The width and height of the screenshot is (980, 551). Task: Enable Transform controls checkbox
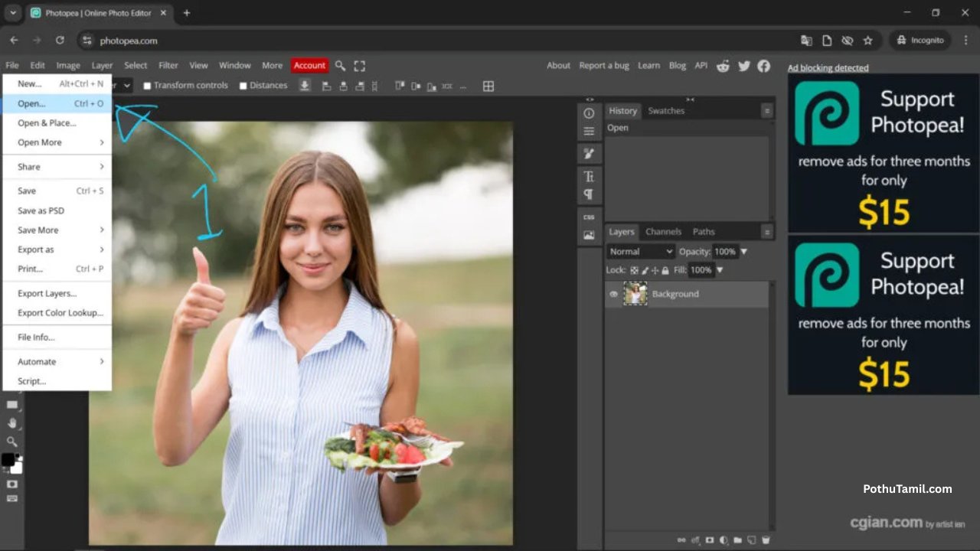click(147, 86)
